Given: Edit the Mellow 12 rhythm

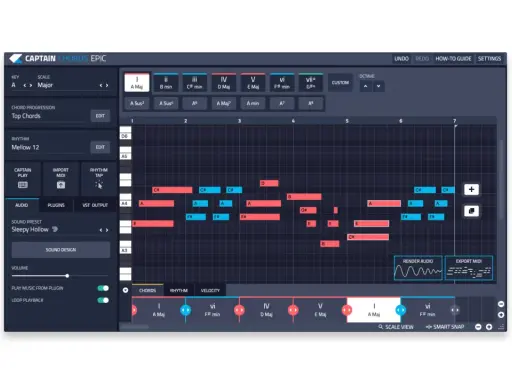Looking at the screenshot, I should tap(100, 147).
